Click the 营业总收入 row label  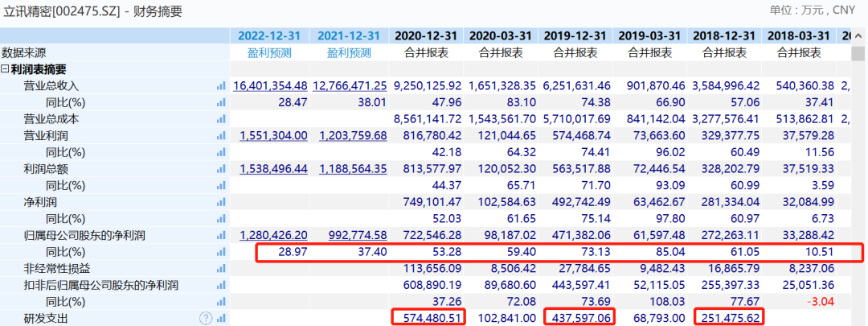coord(51,86)
